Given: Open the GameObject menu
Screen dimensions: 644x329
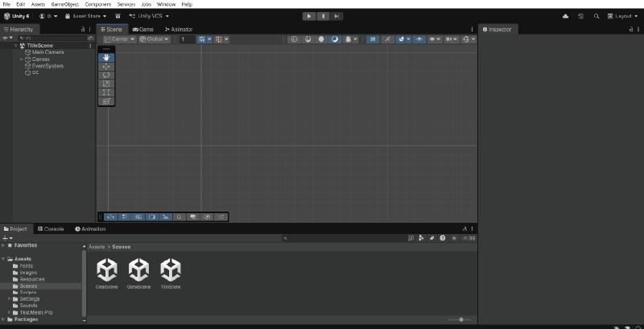Looking at the screenshot, I should point(64,4).
